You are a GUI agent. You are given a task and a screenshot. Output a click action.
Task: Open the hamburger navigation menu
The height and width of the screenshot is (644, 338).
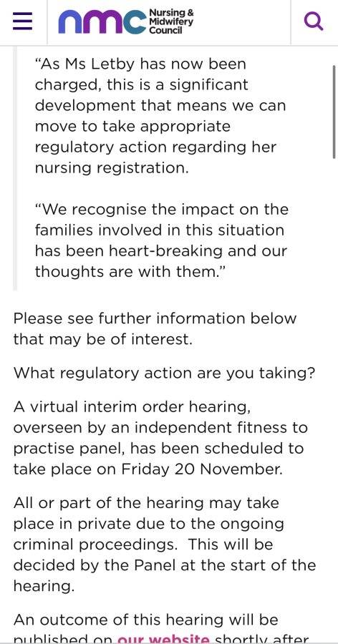click(x=22, y=21)
